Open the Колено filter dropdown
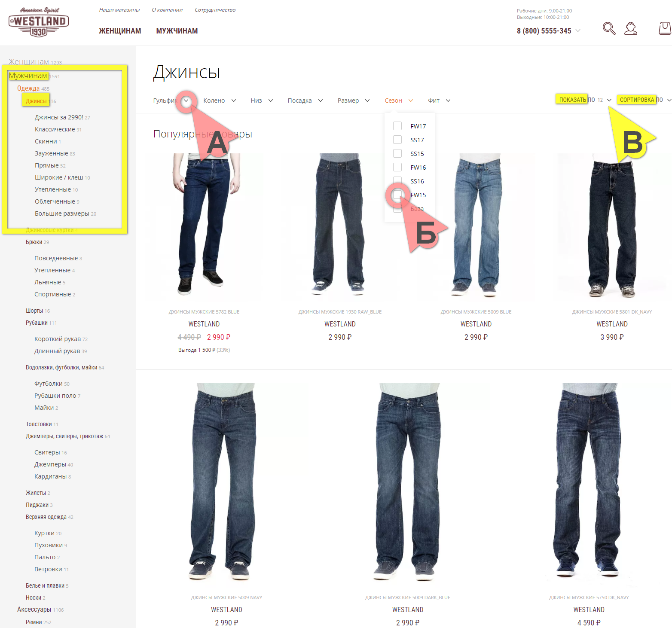This screenshot has width=672, height=628. point(220,101)
